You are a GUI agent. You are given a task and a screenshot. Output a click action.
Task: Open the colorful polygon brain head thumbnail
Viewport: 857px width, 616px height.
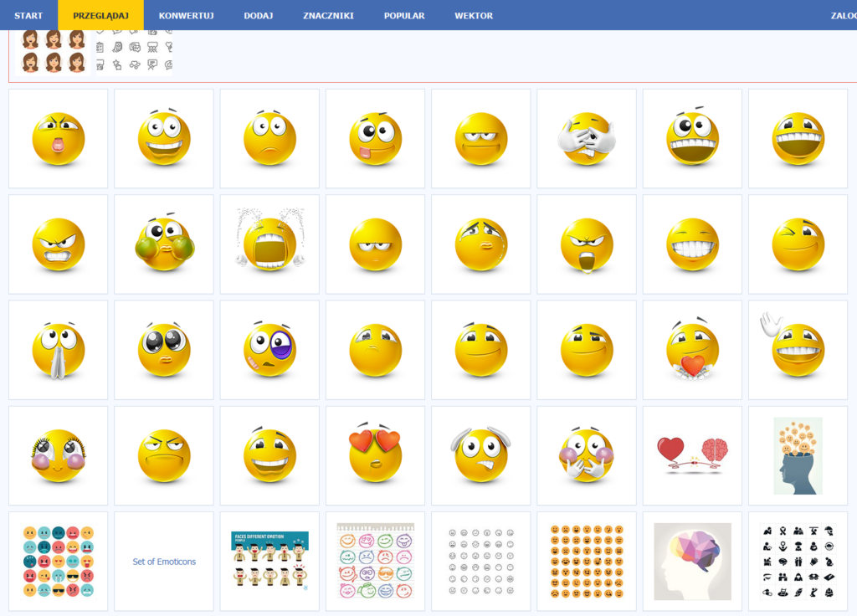pyautogui.click(x=692, y=562)
